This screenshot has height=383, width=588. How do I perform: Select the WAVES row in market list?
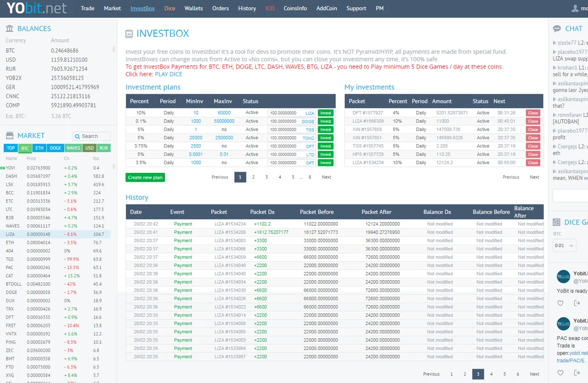(x=55, y=226)
